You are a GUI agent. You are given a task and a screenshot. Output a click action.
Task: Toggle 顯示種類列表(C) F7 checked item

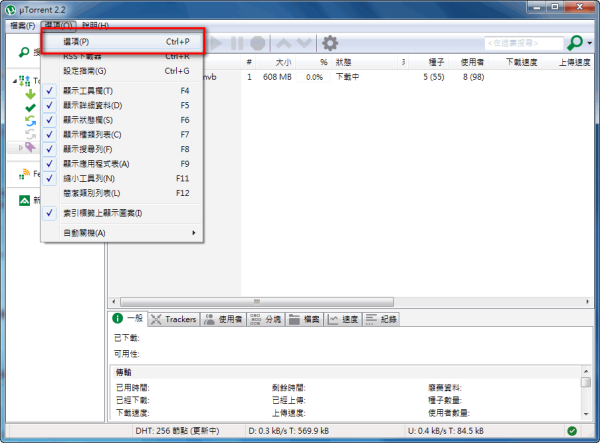(x=122, y=135)
